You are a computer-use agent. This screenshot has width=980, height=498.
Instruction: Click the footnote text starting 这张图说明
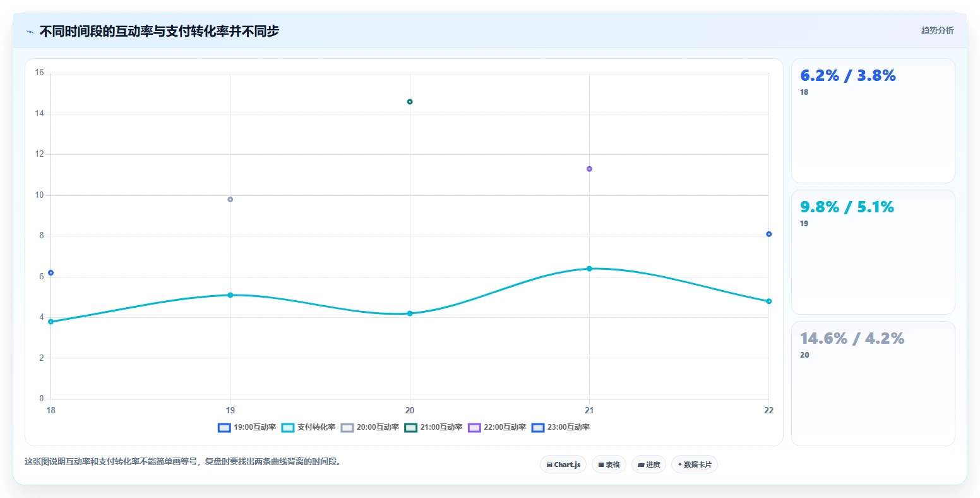[184, 462]
